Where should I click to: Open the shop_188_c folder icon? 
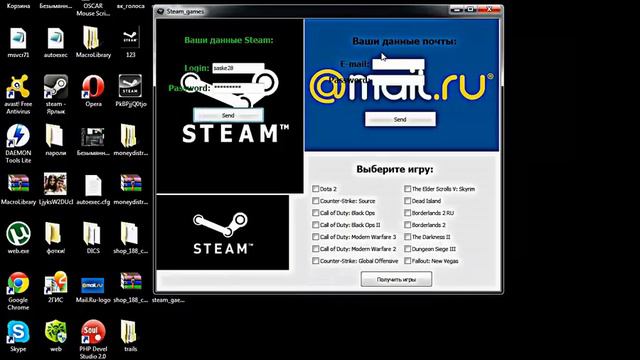130,234
